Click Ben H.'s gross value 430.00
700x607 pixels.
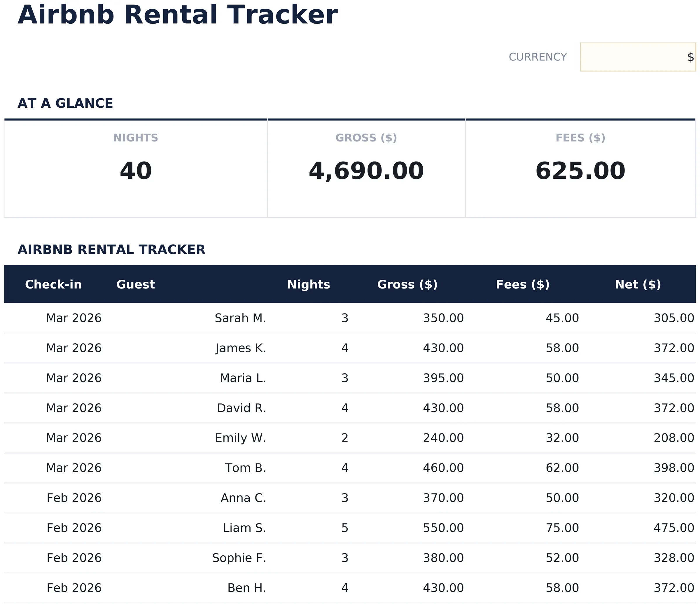[x=443, y=588]
